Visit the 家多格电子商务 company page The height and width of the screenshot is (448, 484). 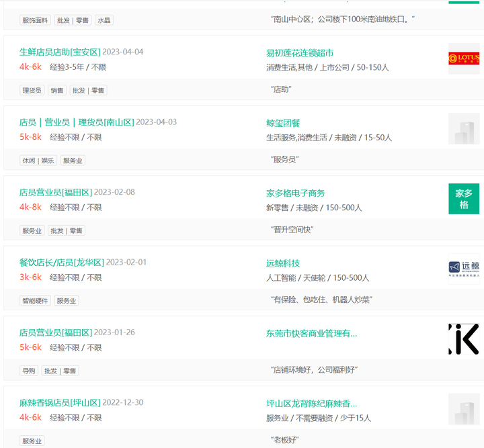pyautogui.click(x=295, y=193)
